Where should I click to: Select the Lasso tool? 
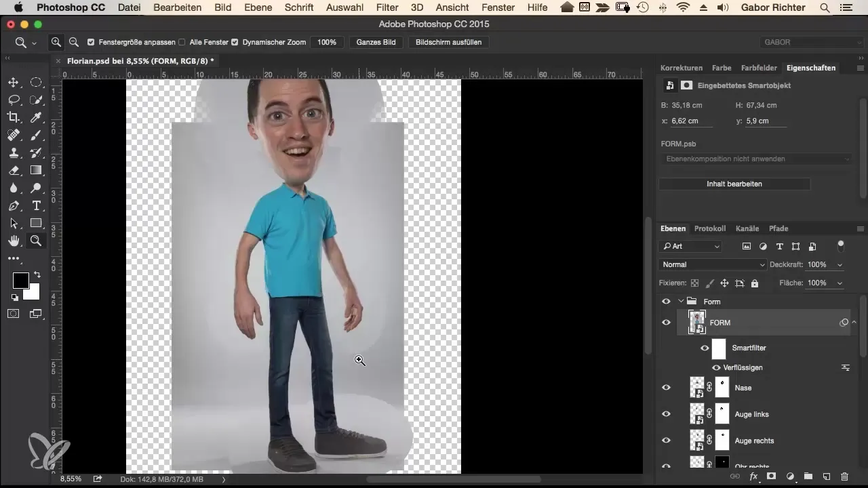point(14,100)
